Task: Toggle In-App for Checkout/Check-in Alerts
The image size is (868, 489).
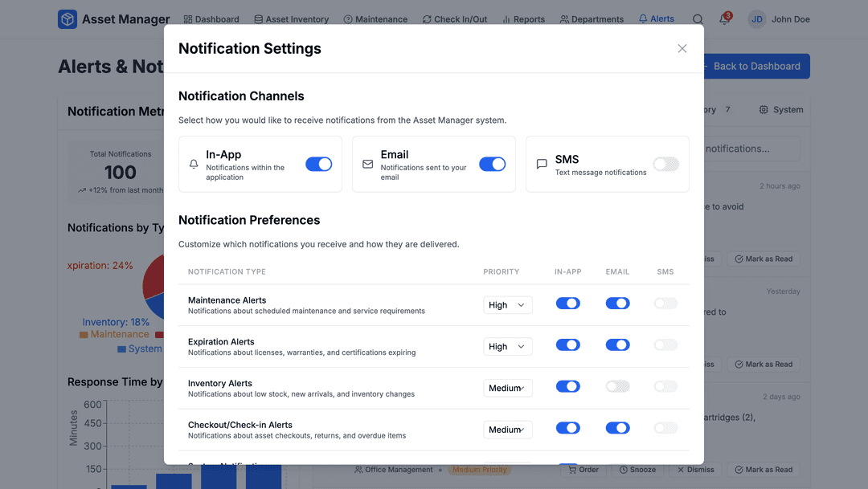Action: coord(567,428)
